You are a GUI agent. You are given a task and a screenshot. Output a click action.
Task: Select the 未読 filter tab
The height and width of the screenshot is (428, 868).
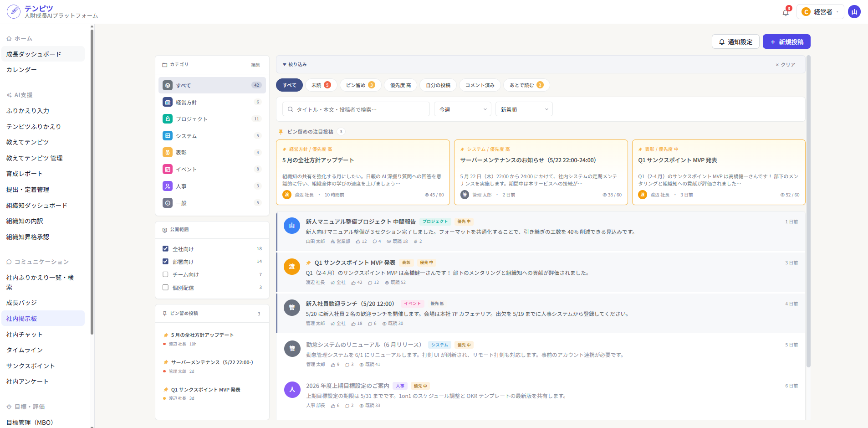tap(321, 85)
